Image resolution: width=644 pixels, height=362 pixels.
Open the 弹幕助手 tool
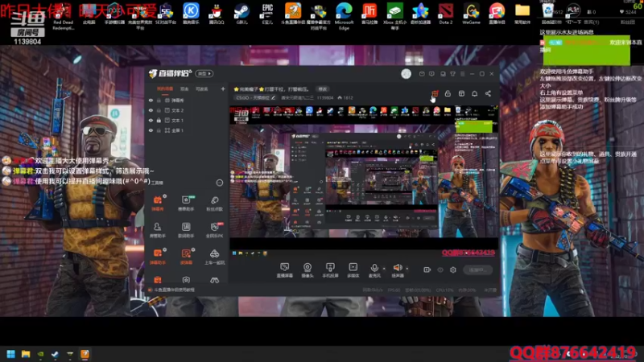click(158, 257)
